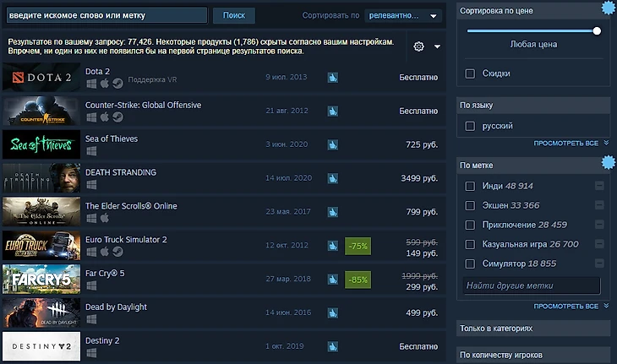Image resolution: width=617 pixels, height=364 pixels.
Task: Click the -75% discount badge
Action: [358, 246]
